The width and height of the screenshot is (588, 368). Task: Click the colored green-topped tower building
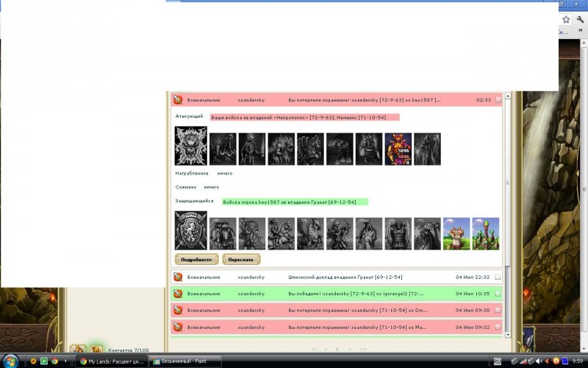[x=486, y=233]
